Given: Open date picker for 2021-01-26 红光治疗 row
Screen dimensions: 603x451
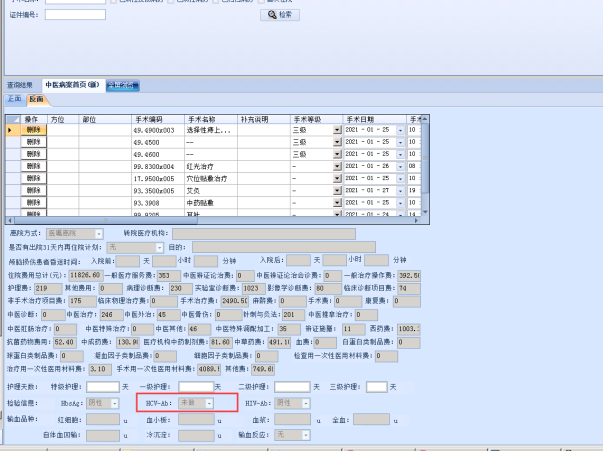Looking at the screenshot, I should tap(400, 166).
